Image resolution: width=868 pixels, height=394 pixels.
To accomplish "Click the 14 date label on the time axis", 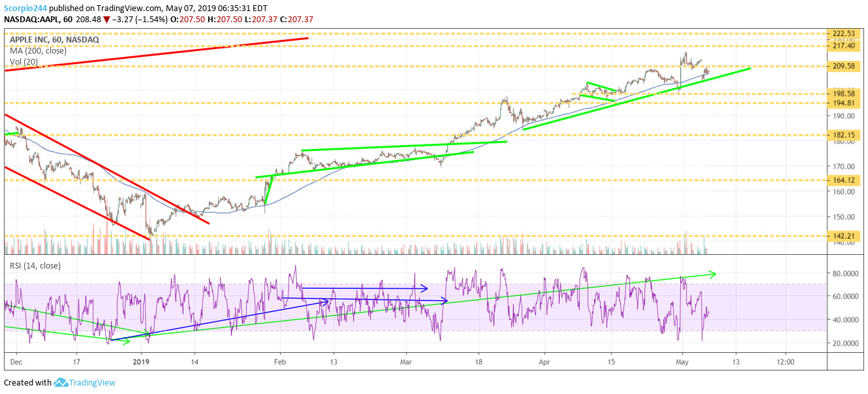I will click(194, 361).
